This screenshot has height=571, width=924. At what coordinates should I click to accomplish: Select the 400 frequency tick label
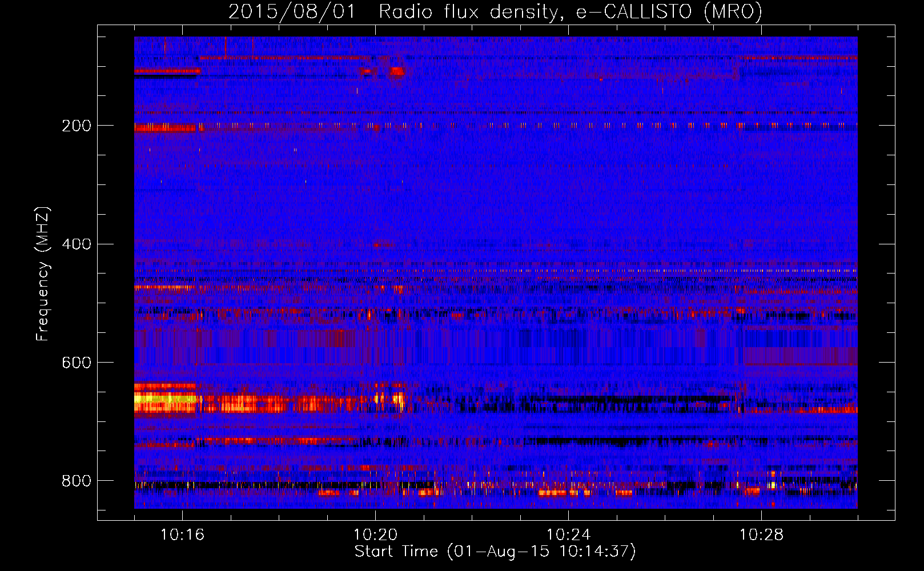tap(77, 244)
